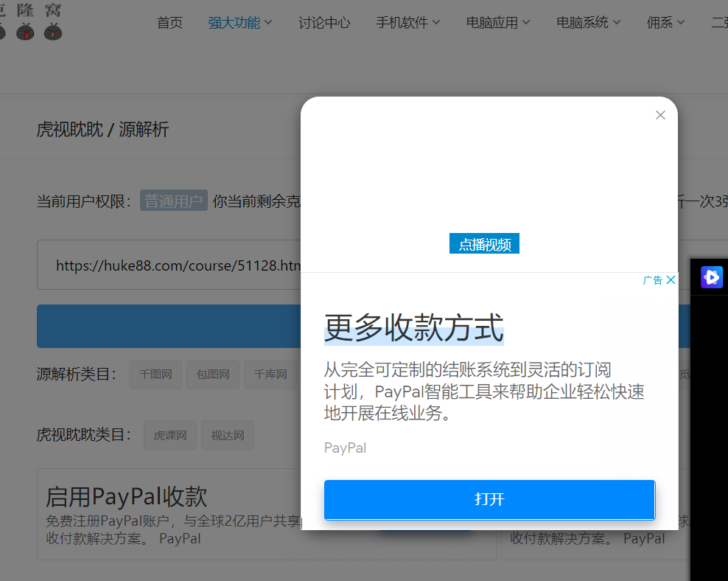Open the PayPal ad with 打开
The width and height of the screenshot is (728, 581).
[489, 499]
